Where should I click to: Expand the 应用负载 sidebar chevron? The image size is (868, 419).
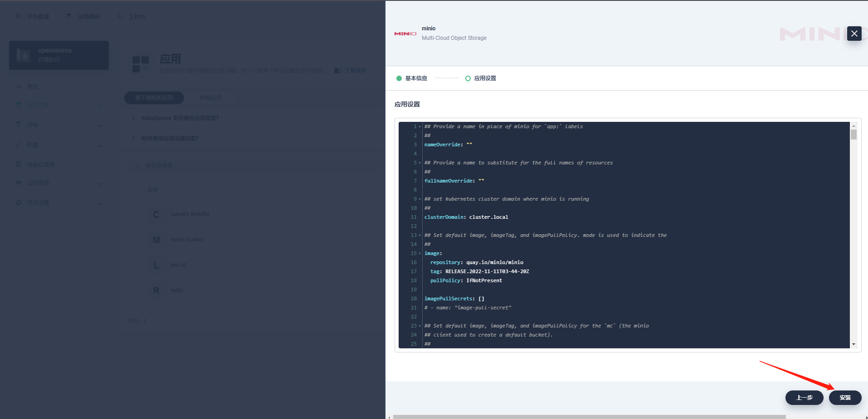coord(99,106)
